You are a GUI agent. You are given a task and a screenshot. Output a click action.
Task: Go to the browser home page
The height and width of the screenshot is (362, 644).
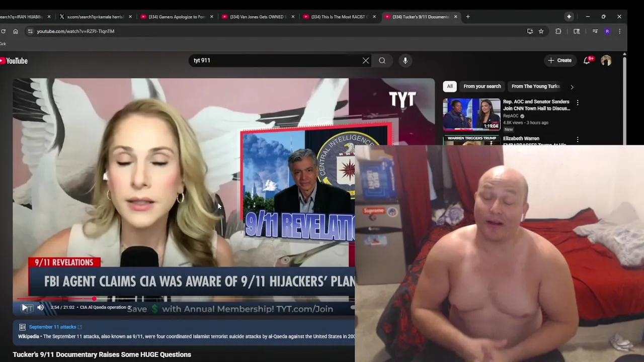coord(16,31)
